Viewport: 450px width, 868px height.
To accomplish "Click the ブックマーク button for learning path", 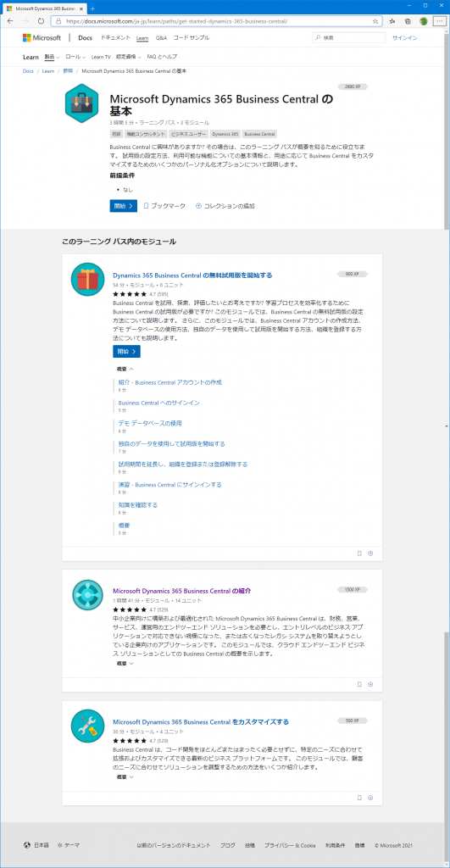I will (x=164, y=206).
